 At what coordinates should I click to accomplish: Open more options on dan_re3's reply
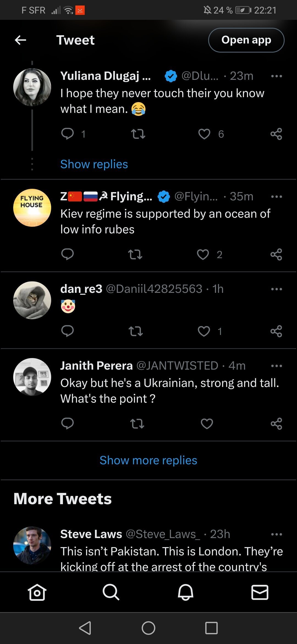[276, 289]
